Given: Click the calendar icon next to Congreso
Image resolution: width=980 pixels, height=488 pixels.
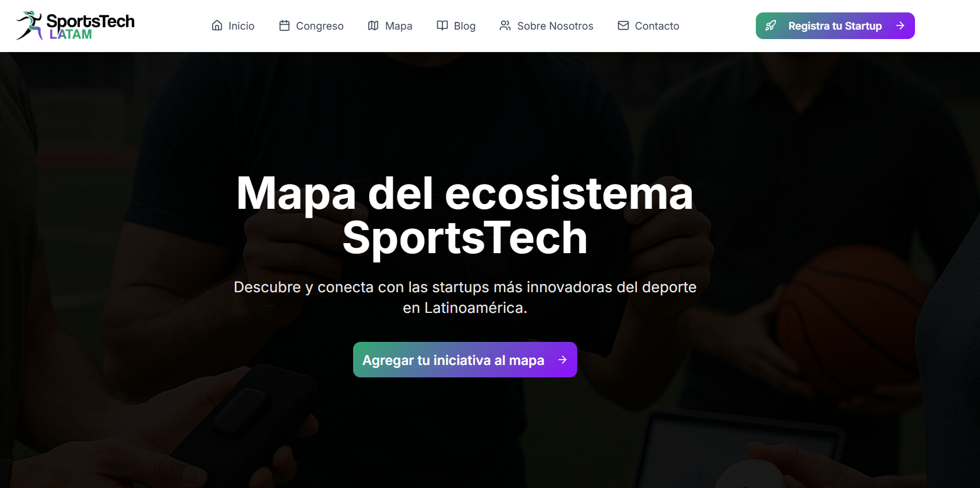Looking at the screenshot, I should (x=284, y=25).
